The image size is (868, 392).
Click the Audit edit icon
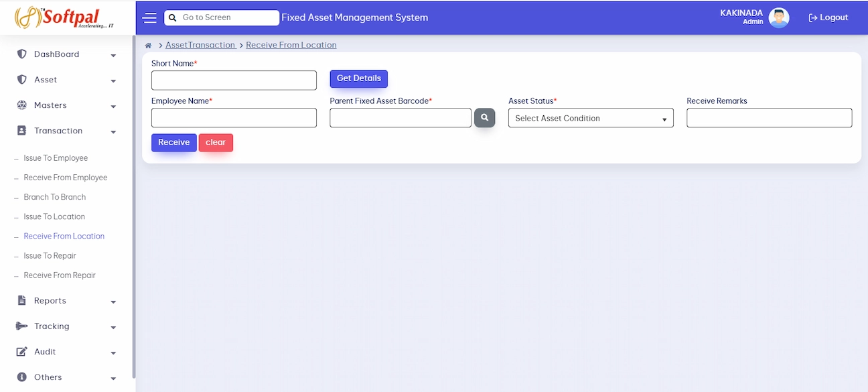(x=21, y=352)
